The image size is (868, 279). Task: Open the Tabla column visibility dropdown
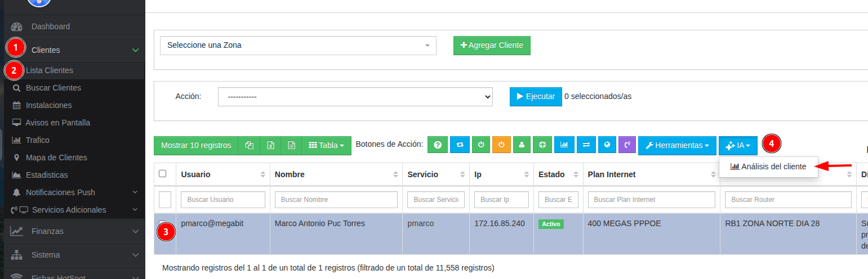(x=326, y=146)
